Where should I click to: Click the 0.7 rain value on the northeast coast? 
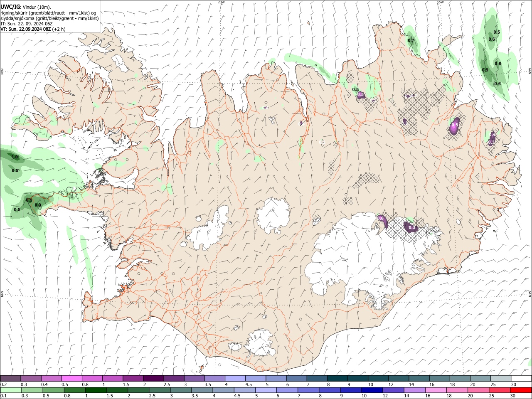click(x=411, y=40)
